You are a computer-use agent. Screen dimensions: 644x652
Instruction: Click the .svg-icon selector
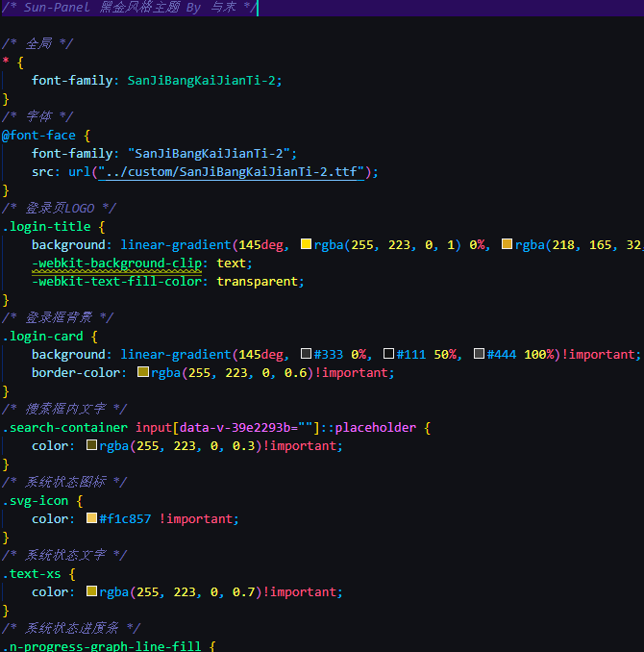(35, 501)
